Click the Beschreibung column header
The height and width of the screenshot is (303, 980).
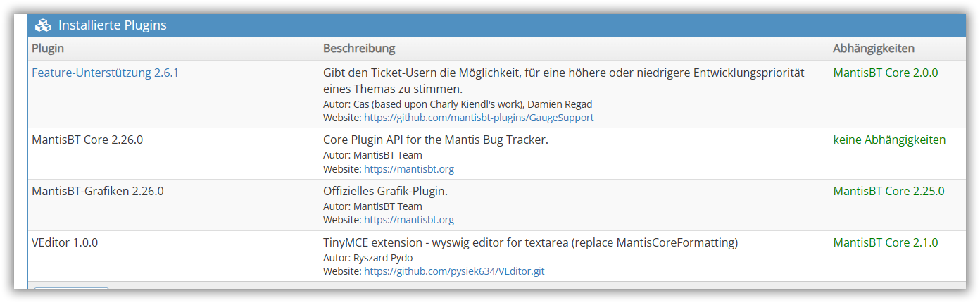[359, 49]
